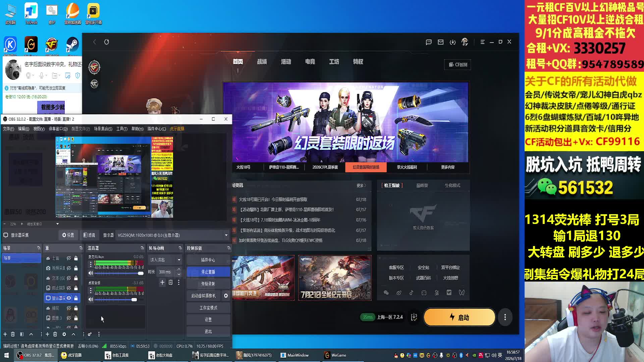This screenshot has width=644, height=362.
Task: Open 麦克风/Aux channel options menu
Action: click(91, 264)
